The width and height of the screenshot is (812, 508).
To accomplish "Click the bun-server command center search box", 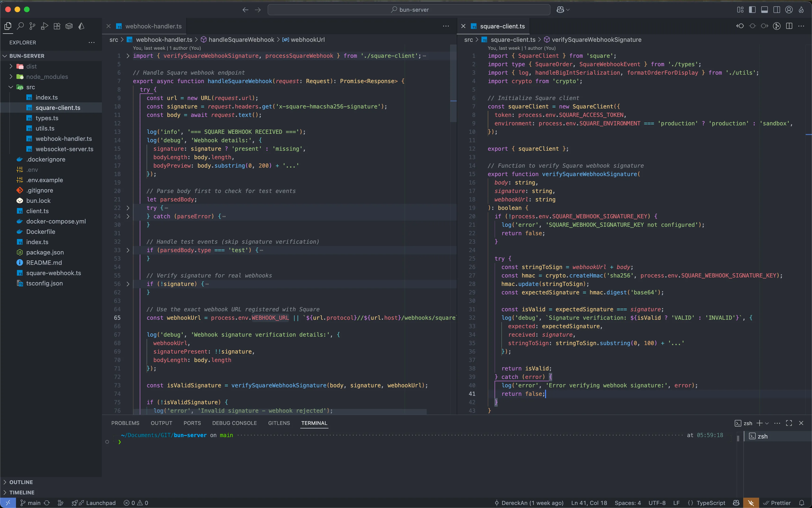I will click(409, 10).
